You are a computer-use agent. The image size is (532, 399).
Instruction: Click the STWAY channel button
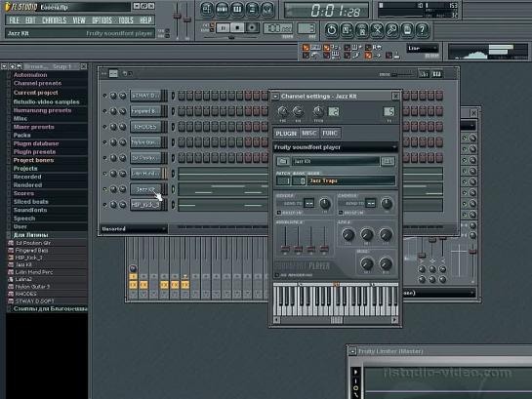click(145, 96)
